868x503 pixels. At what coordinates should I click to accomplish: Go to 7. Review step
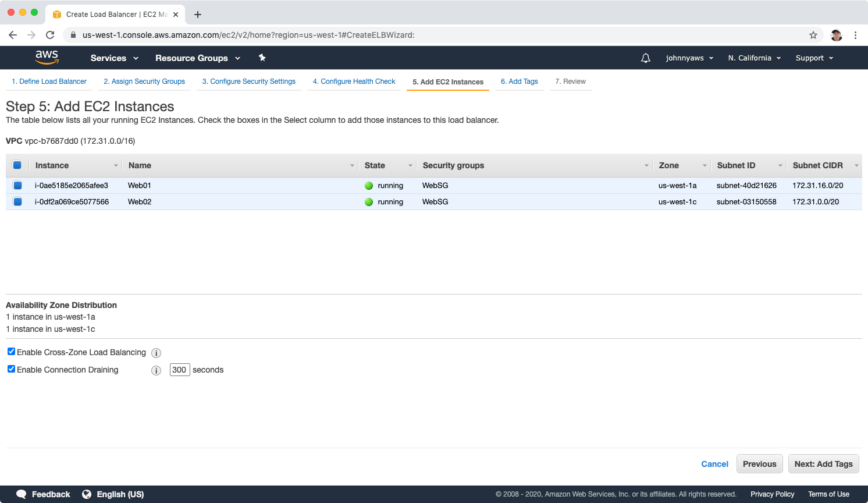tap(570, 82)
